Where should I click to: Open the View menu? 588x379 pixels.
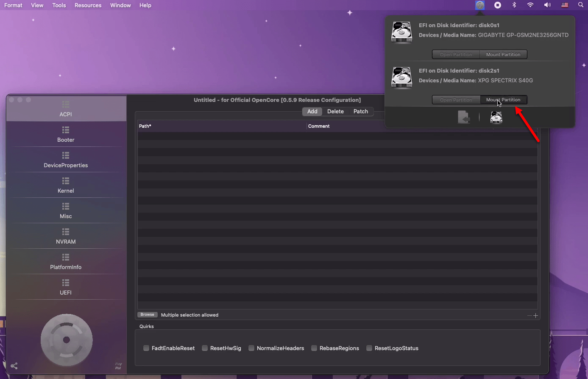[37, 5]
